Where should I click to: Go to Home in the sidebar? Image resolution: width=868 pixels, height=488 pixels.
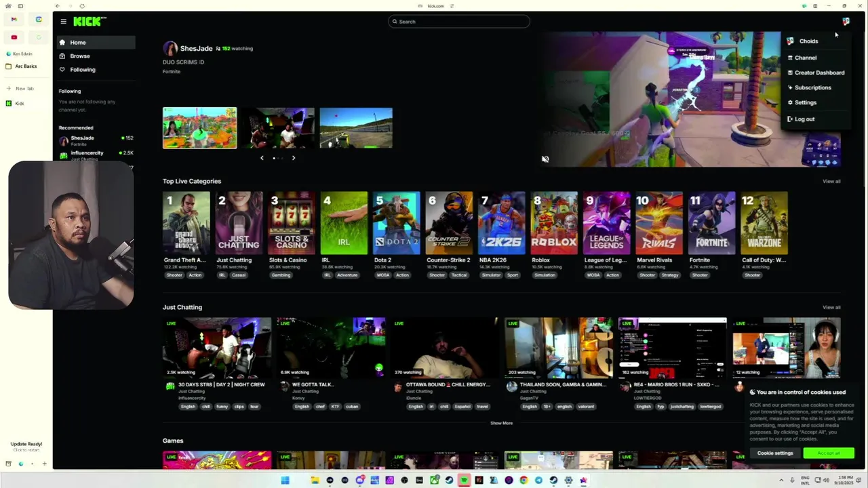point(96,42)
